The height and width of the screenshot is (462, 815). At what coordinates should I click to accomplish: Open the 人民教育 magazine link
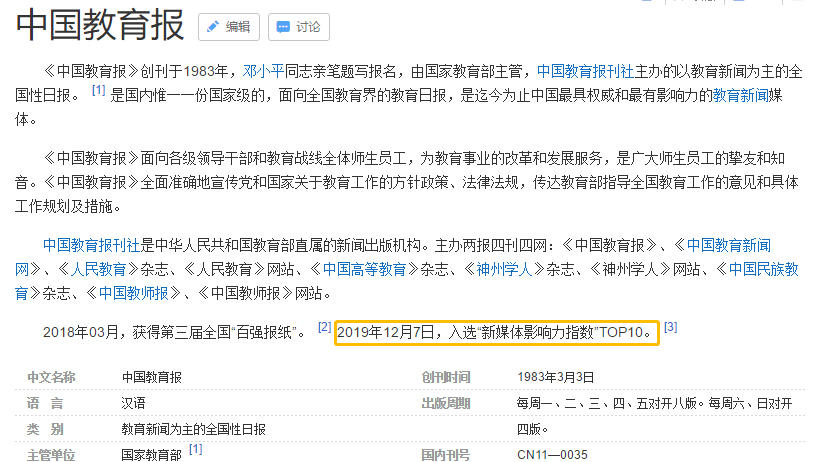tap(98, 269)
